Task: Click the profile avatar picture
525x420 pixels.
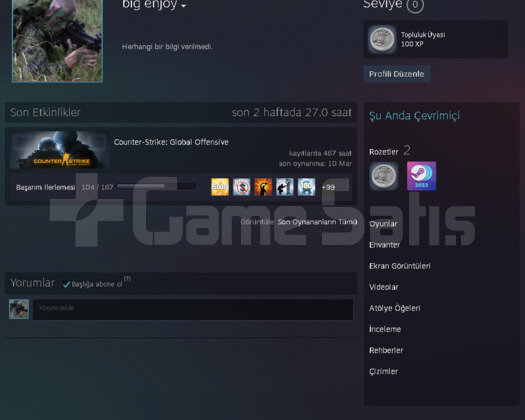Action: 57,41
